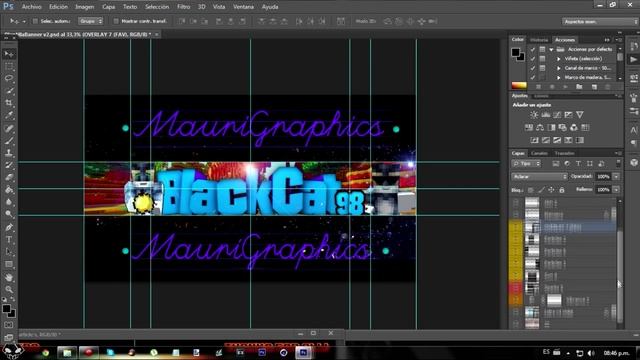
Task: Select the Zoom tool in the toolbox
Action: [x=9, y=289]
